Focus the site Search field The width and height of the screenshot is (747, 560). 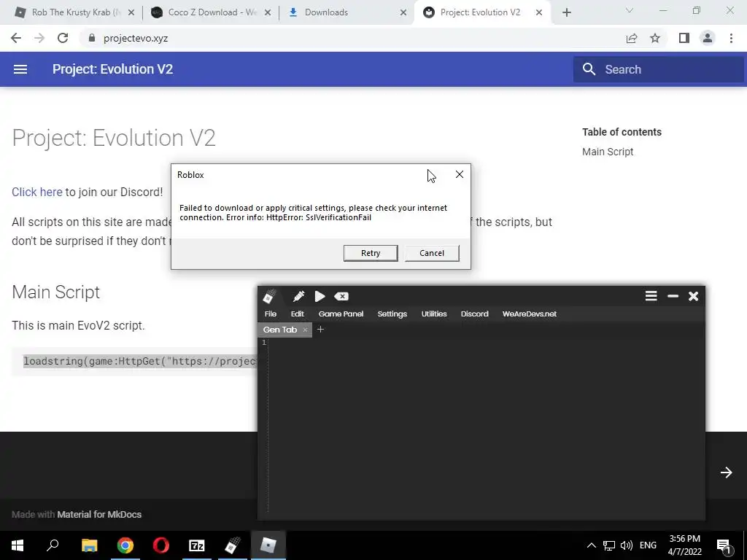[659, 69]
